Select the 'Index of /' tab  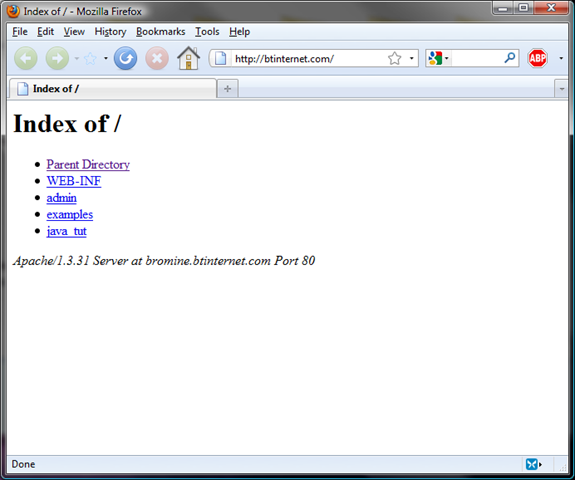(x=112, y=89)
